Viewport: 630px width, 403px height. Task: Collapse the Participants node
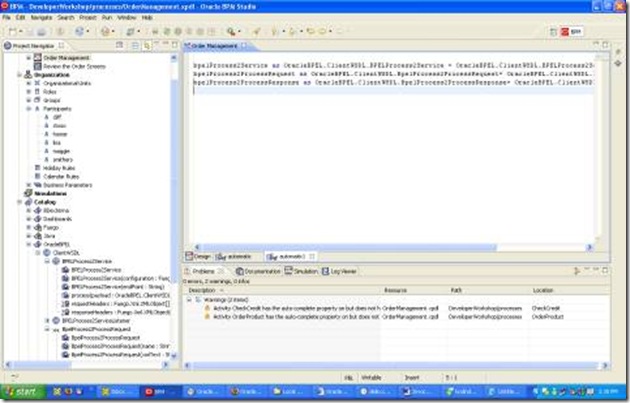point(29,108)
